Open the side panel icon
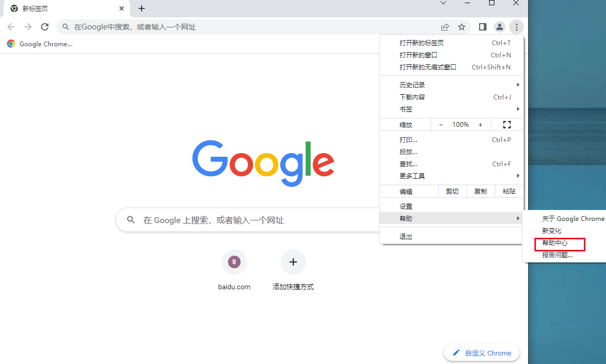 (x=483, y=27)
